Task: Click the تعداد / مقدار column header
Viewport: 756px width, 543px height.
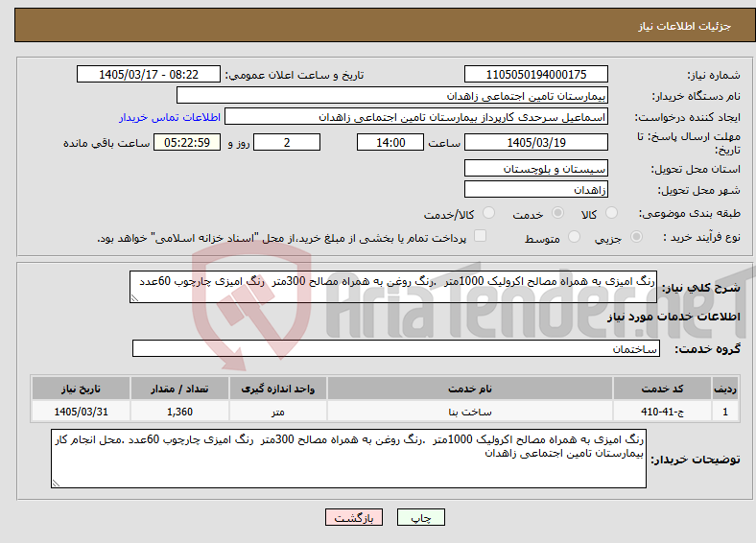Action: point(179,389)
